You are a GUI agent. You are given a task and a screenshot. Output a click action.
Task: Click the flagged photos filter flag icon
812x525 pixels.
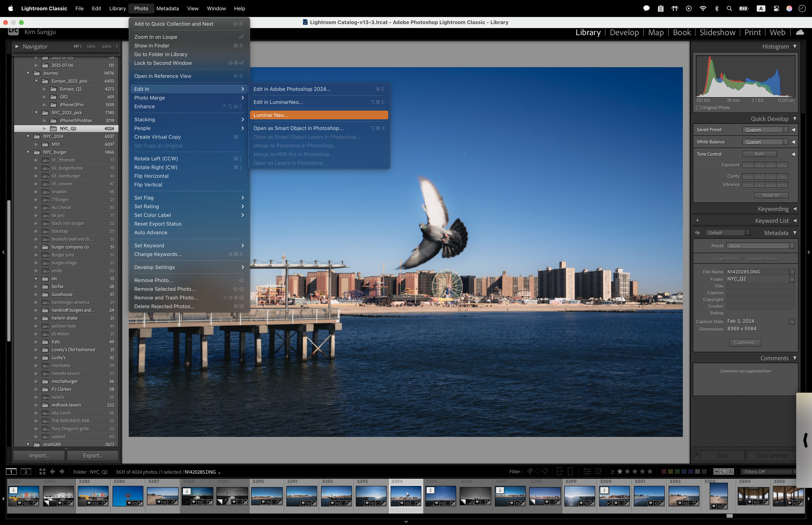(x=530, y=471)
